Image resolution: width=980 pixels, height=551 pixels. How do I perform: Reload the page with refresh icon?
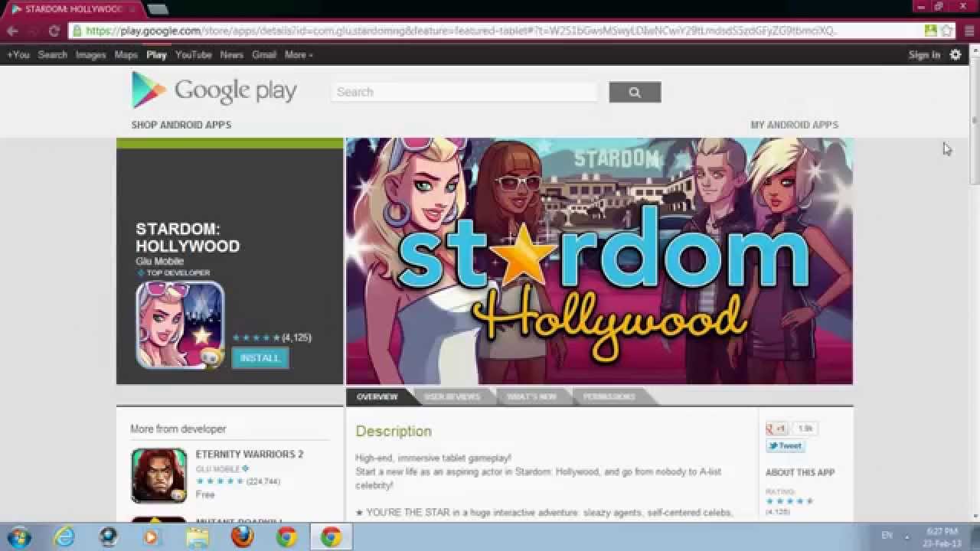54,31
